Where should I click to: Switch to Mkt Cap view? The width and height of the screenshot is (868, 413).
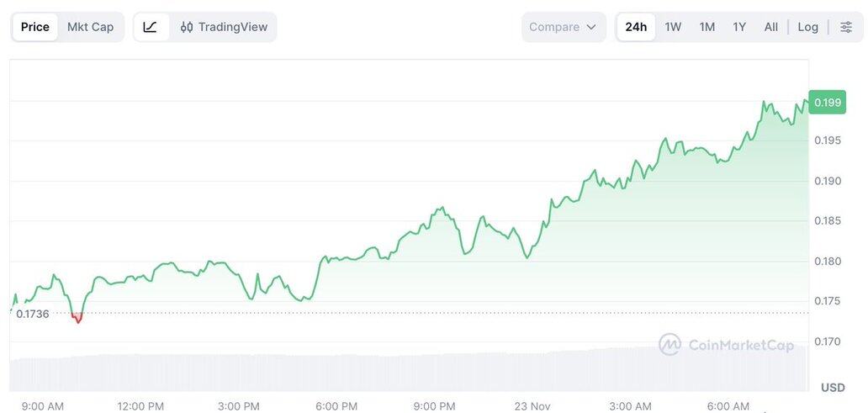click(90, 27)
